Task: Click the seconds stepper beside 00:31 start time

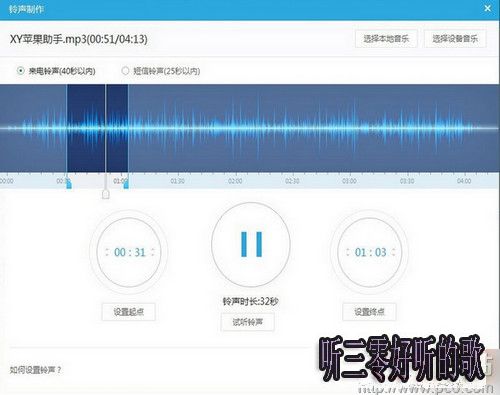Action: coord(153,252)
